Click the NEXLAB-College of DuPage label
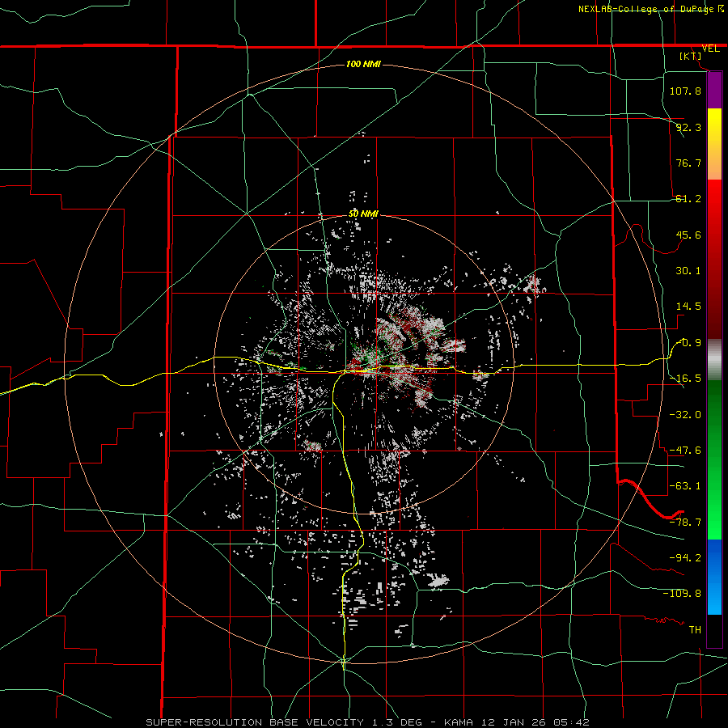Viewport: 728px width, 728px height. (x=645, y=9)
